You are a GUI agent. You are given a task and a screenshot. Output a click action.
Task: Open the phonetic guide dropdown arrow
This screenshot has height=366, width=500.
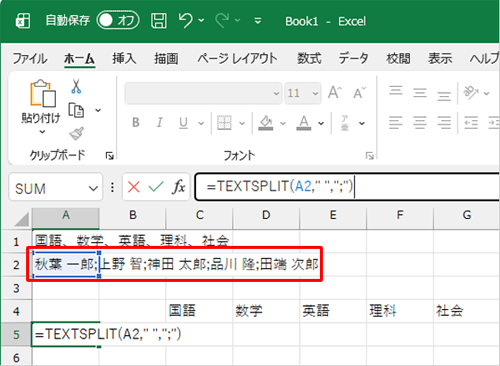tap(362, 123)
